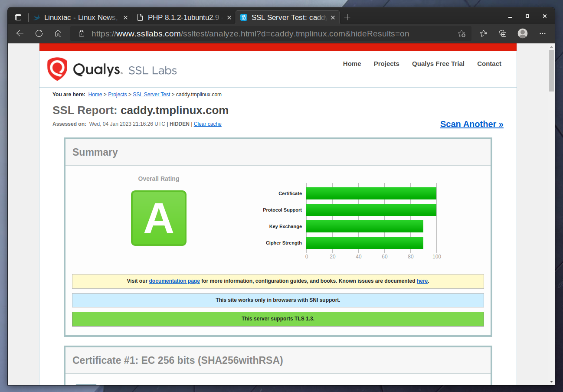The width and height of the screenshot is (563, 392).
Task: Close the Linuxiac tab
Action: (125, 17)
